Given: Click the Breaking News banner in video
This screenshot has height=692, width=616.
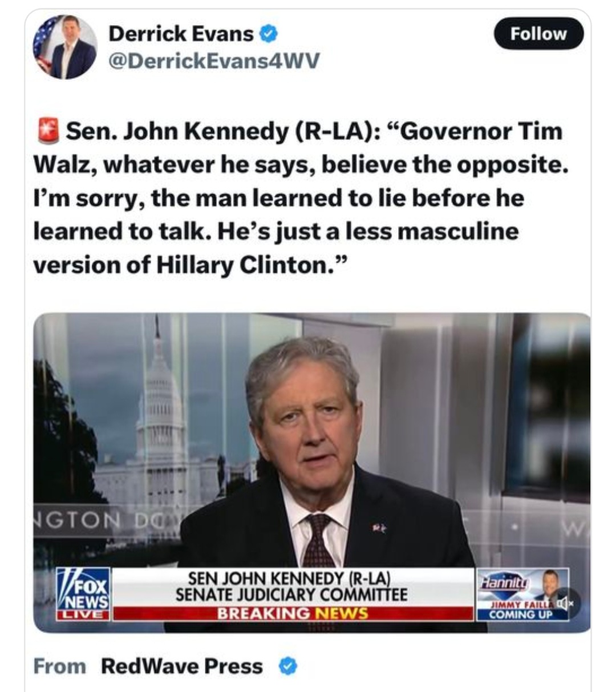Looking at the screenshot, I should click(293, 614).
